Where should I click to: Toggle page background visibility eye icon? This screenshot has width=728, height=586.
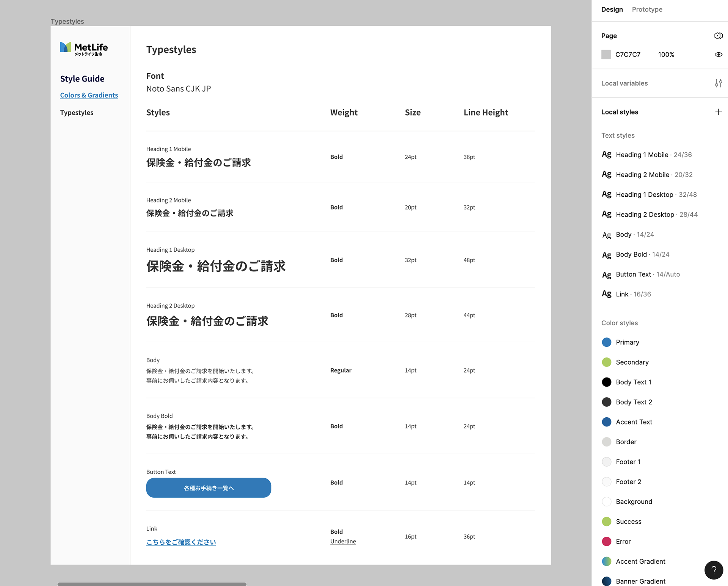[x=718, y=55]
